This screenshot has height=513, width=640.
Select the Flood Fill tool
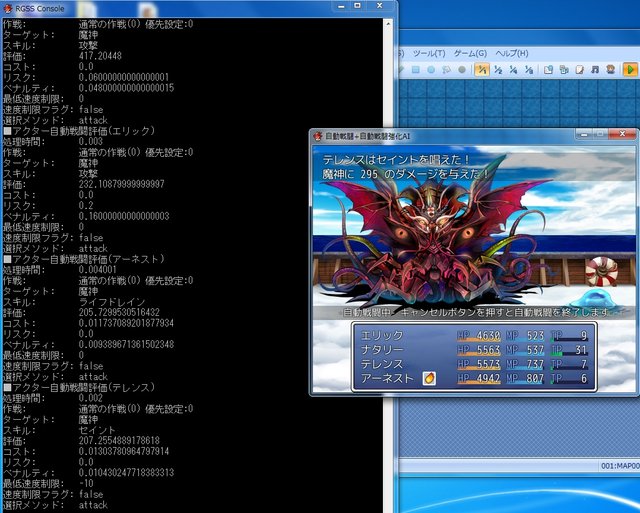click(x=446, y=70)
